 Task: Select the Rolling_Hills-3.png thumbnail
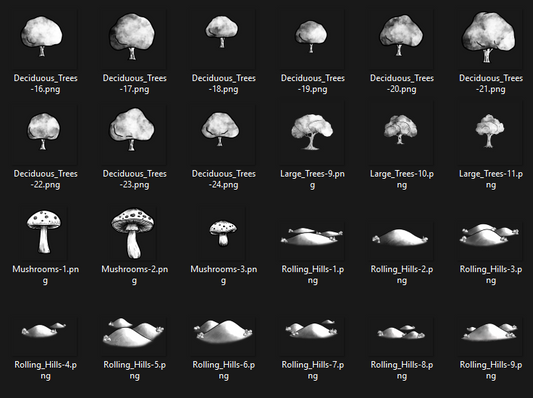tap(490, 241)
